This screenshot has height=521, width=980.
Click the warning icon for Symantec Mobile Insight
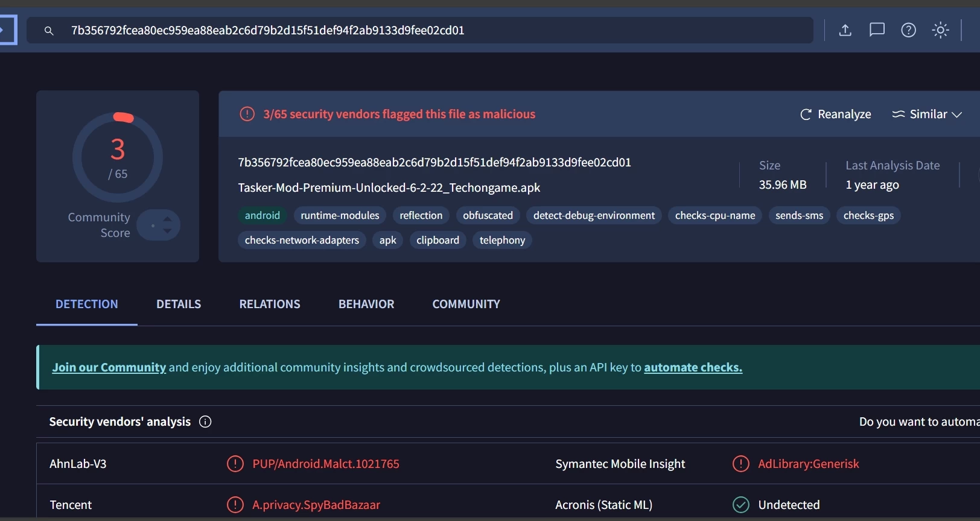pyautogui.click(x=740, y=464)
